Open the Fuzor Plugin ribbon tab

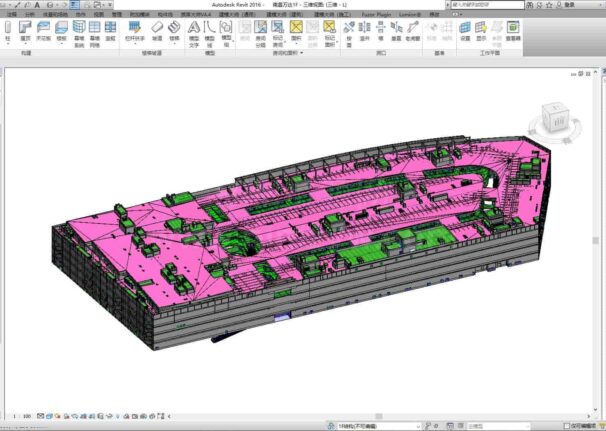click(376, 14)
